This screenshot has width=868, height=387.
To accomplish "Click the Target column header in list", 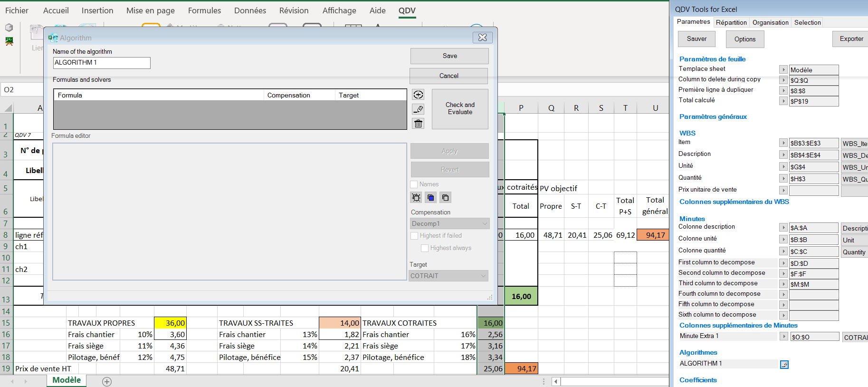I will pyautogui.click(x=371, y=95).
